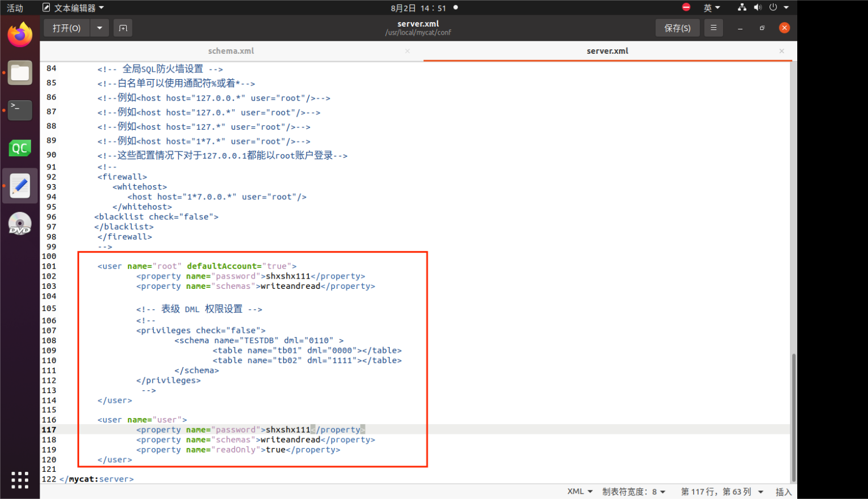Click the volume icon in top bar
This screenshot has width=868, height=499.
[758, 7]
